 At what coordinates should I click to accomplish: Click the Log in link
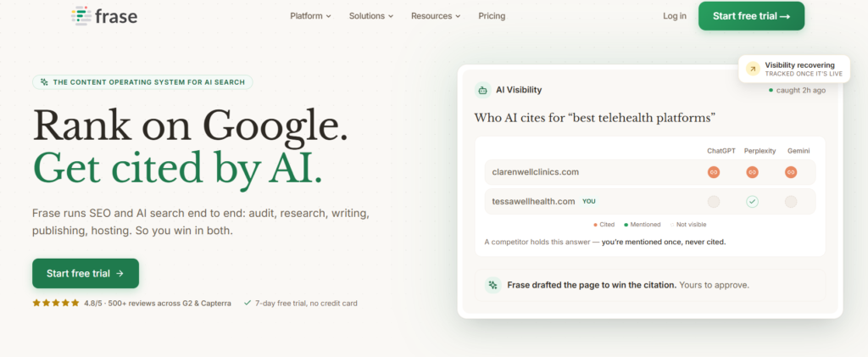pyautogui.click(x=674, y=16)
